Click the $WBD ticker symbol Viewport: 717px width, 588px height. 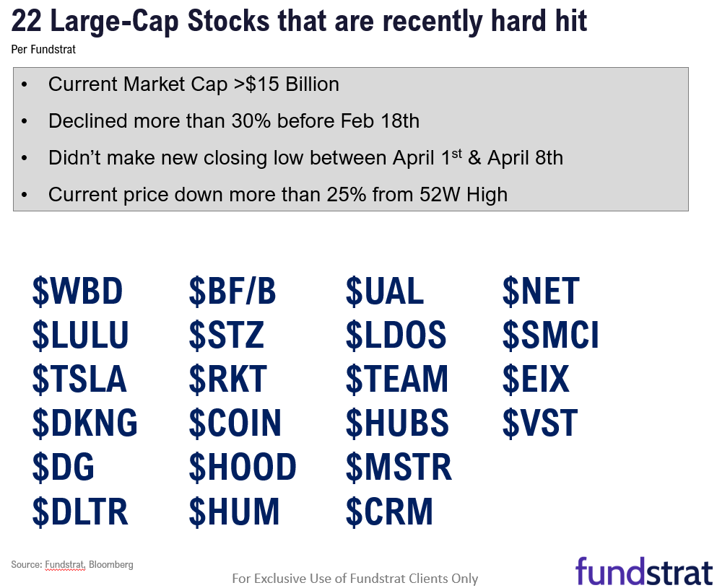(77, 291)
